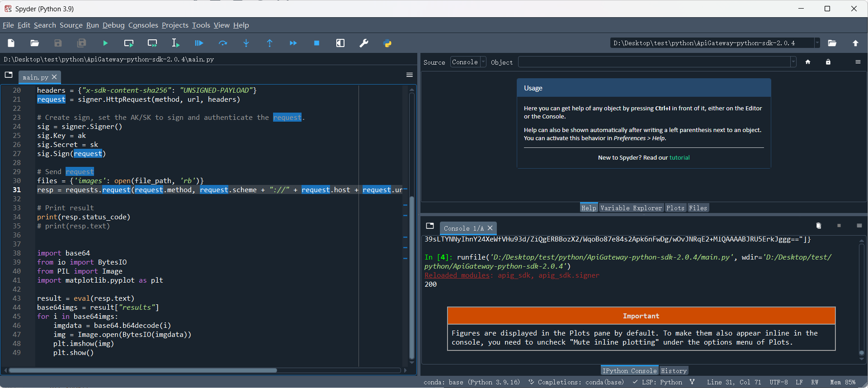This screenshot has height=388, width=868.
Task: Remove all variables with console trash icon
Action: point(818,226)
